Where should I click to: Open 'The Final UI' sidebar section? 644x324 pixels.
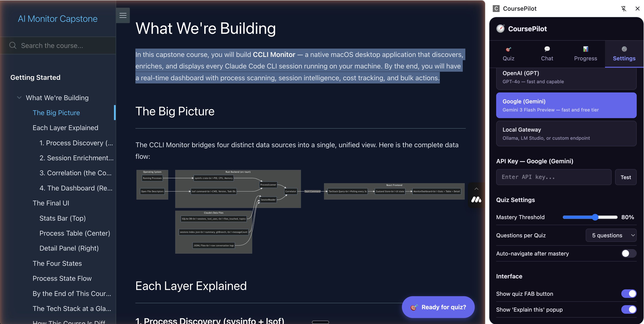click(51, 203)
